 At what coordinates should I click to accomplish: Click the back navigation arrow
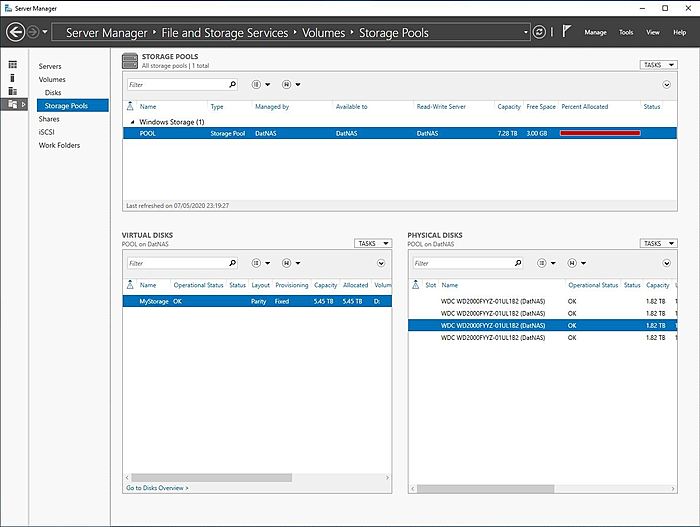14,32
